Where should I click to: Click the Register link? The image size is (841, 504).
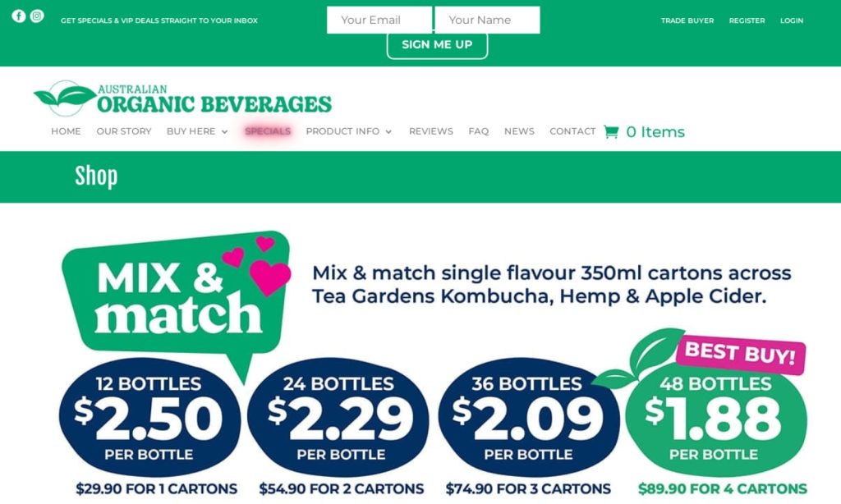[x=747, y=21]
